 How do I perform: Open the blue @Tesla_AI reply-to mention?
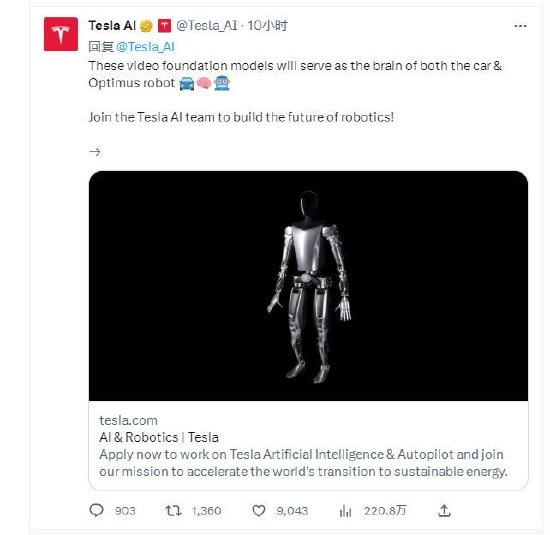145,47
